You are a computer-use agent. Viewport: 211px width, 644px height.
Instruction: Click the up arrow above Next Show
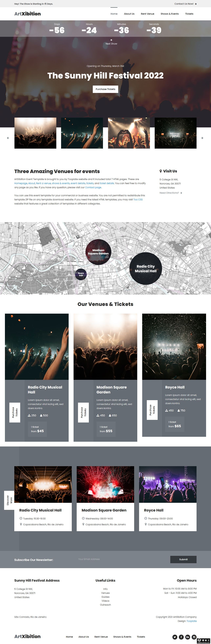111,40
